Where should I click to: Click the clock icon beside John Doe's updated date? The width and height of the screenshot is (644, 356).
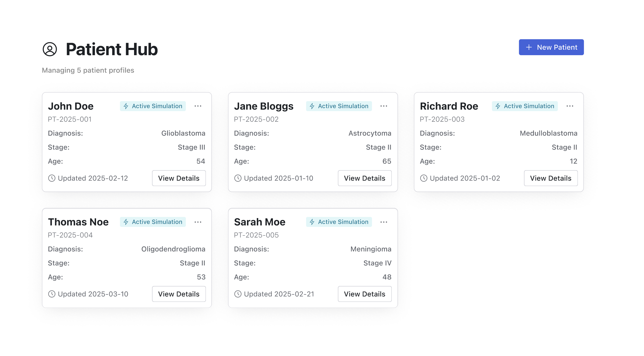(52, 178)
